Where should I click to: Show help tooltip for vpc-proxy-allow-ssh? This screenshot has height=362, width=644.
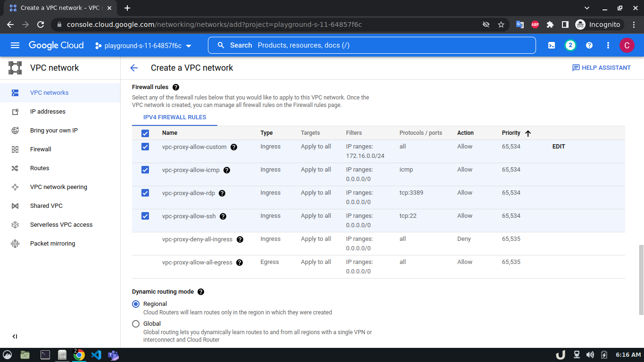pyautogui.click(x=223, y=216)
